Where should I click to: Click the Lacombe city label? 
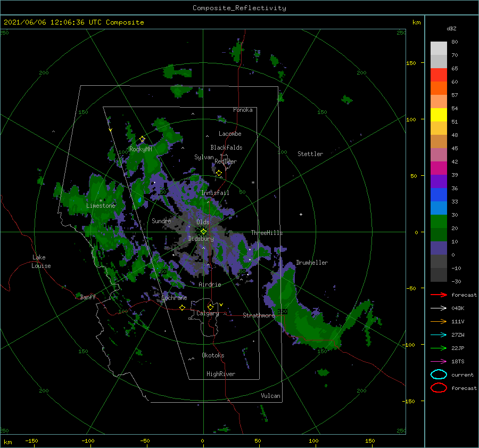(x=230, y=134)
